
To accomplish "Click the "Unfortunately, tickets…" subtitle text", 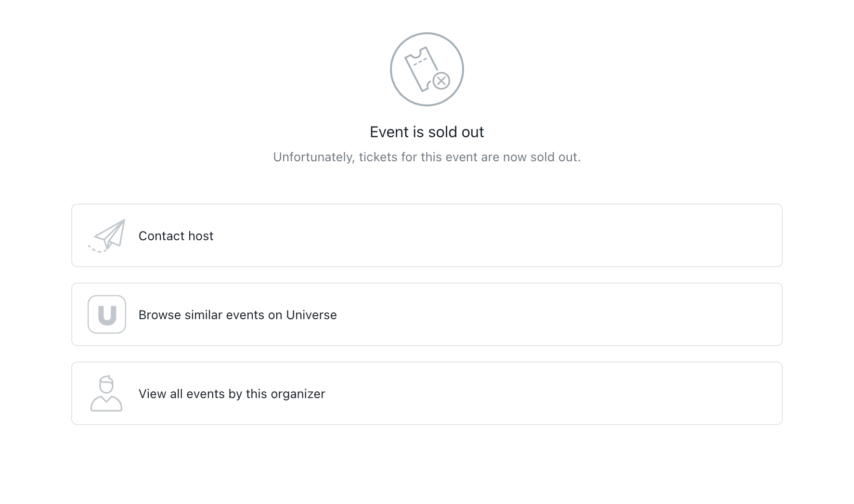I will click(x=427, y=157).
